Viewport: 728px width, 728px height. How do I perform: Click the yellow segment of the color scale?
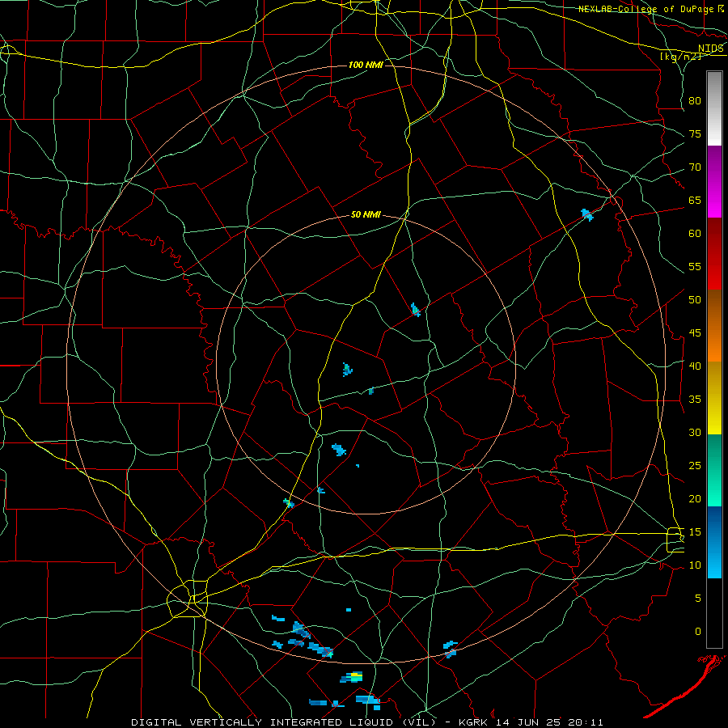pyautogui.click(x=714, y=398)
